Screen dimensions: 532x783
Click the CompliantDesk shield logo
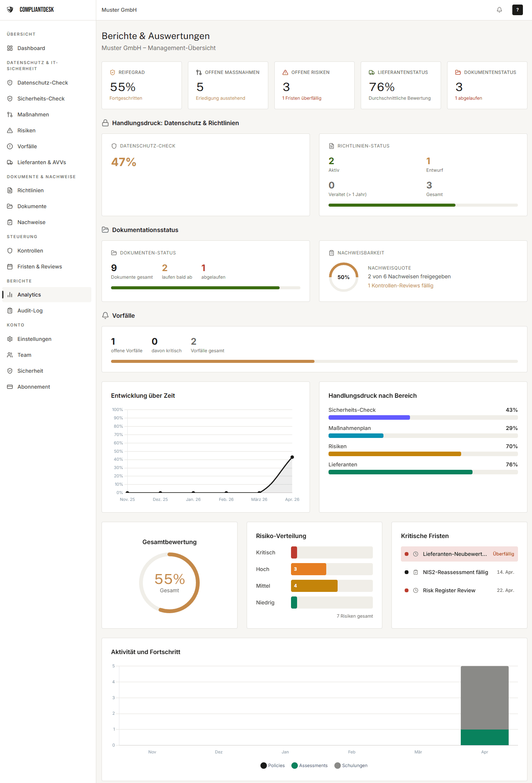click(x=10, y=9)
